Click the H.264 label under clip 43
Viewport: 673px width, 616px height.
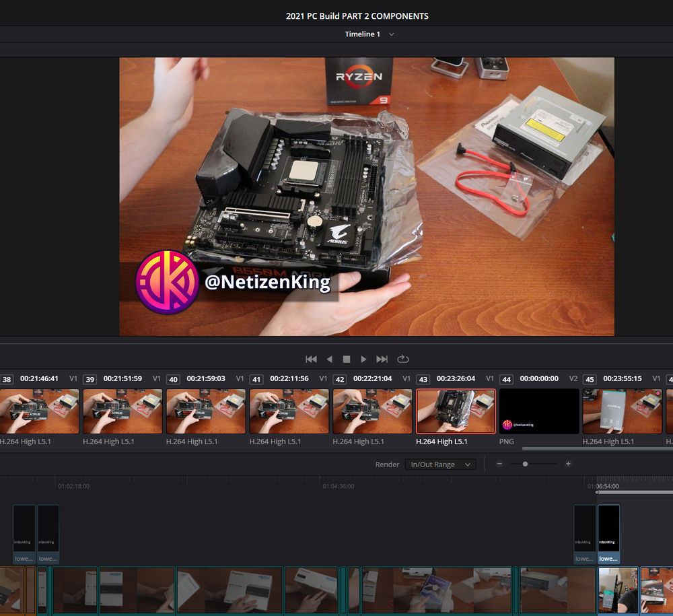point(441,441)
